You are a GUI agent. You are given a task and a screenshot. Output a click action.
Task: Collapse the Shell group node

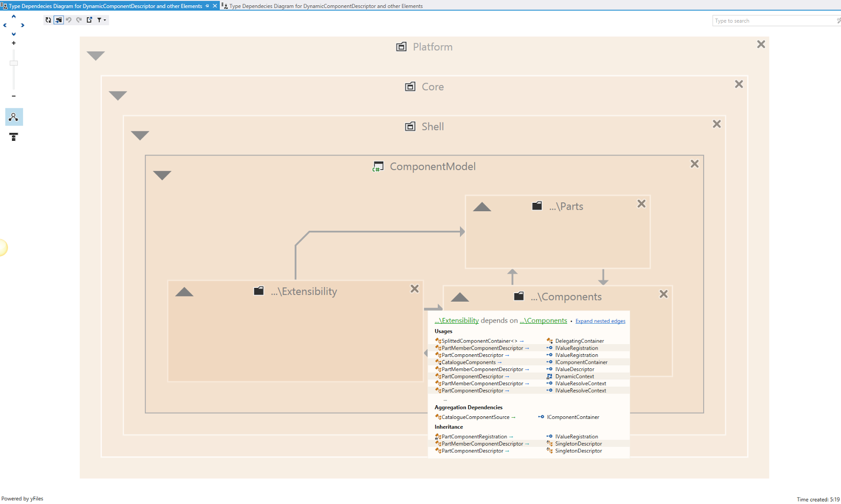[140, 136]
